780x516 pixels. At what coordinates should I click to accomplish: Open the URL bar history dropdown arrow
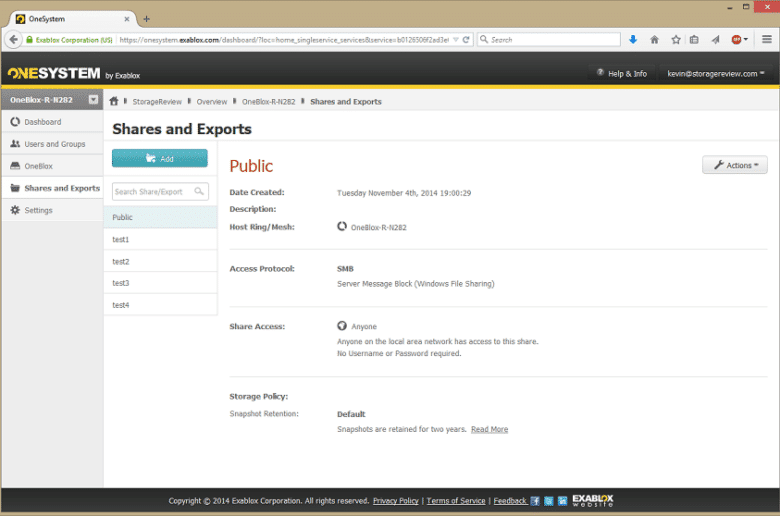(455, 40)
